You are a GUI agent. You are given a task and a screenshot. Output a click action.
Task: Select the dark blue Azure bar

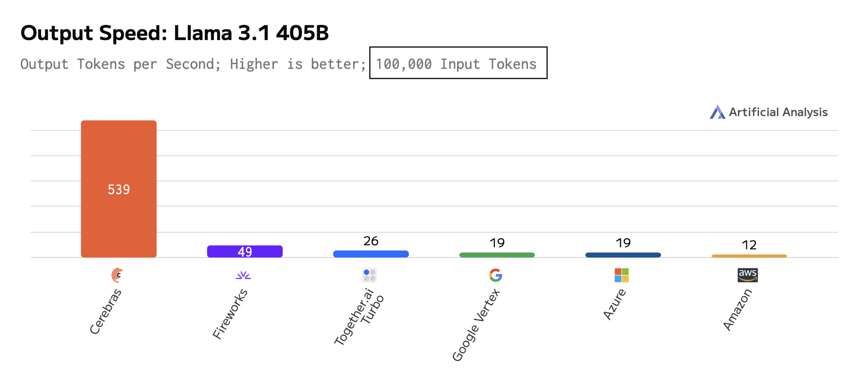coord(623,255)
